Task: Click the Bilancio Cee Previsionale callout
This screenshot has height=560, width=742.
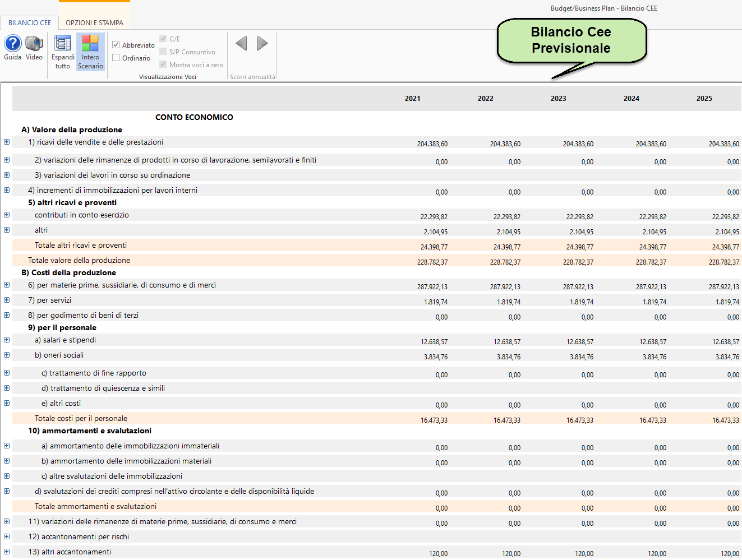Action: 571,40
